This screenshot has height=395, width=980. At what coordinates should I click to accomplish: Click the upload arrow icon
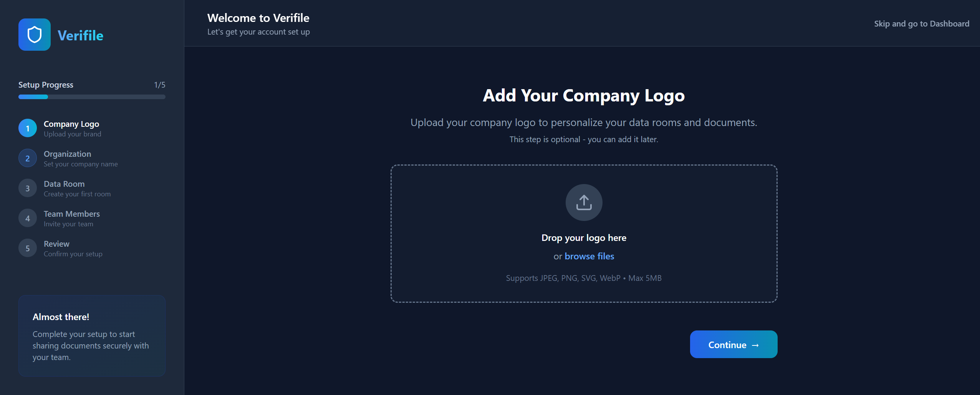[584, 202]
